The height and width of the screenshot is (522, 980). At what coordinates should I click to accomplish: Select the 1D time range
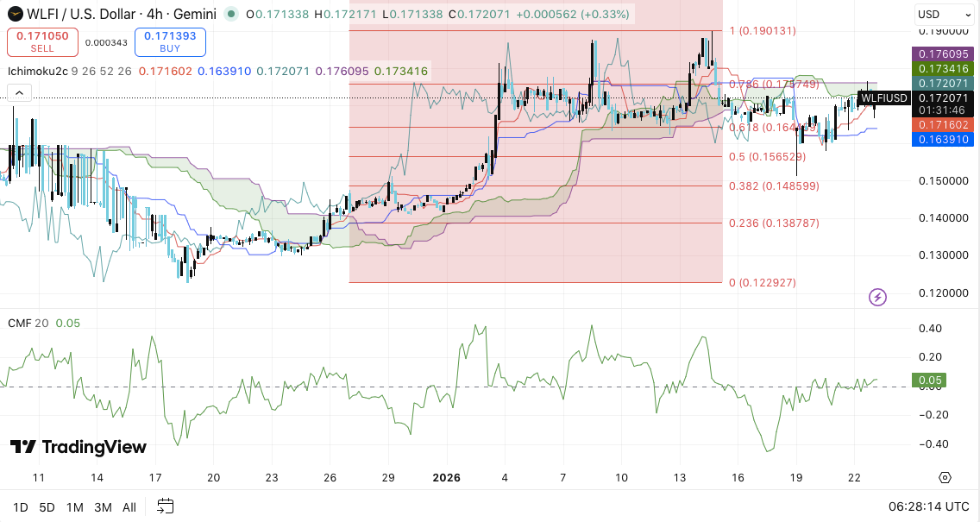click(20, 507)
